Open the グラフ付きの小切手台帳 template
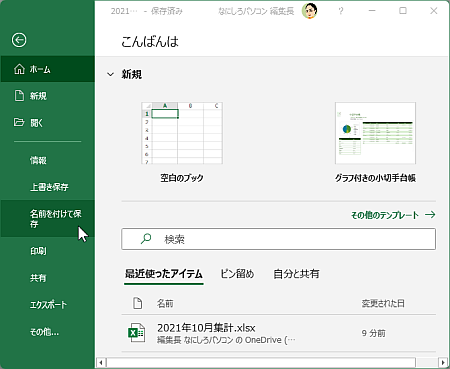The width and height of the screenshot is (450, 369). click(375, 142)
